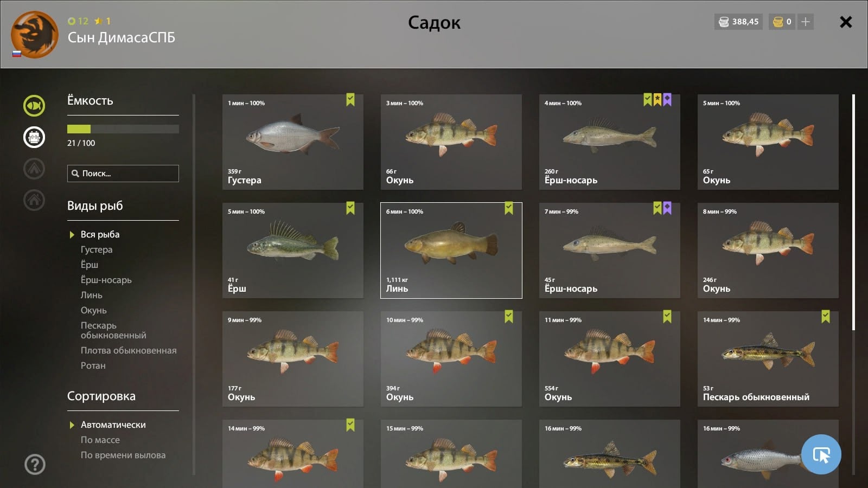
Task: Sort По времени вылова
Action: pyautogui.click(x=123, y=455)
